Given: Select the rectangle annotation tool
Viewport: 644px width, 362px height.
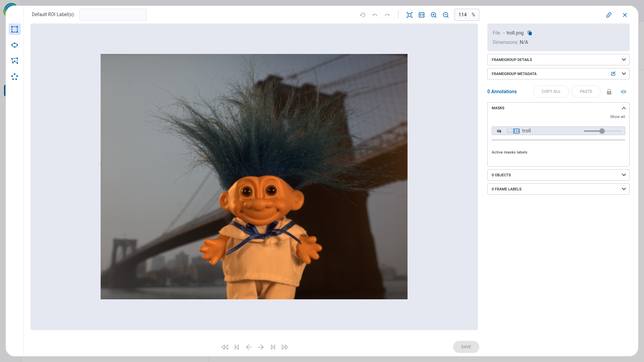Looking at the screenshot, I should pos(15,29).
